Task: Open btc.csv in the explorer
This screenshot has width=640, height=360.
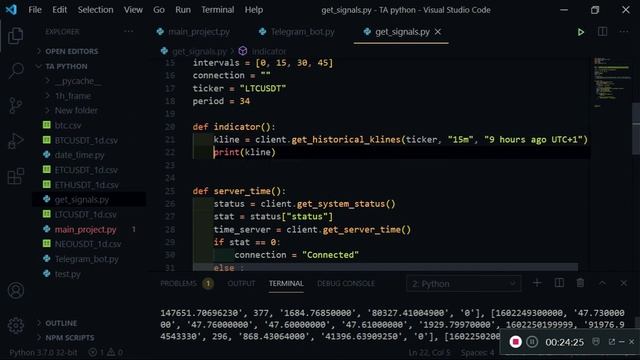Action: coord(68,125)
